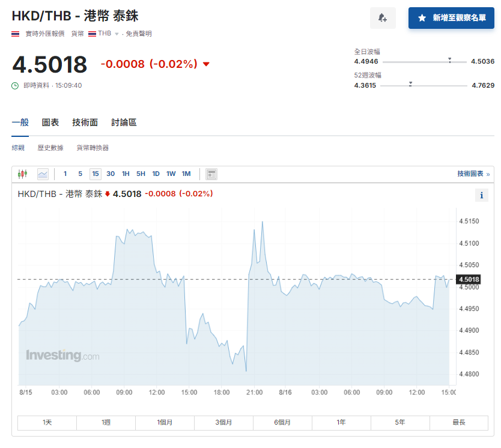Click the Thailand flag icon near THB
The image size is (501, 448).
(x=91, y=33)
